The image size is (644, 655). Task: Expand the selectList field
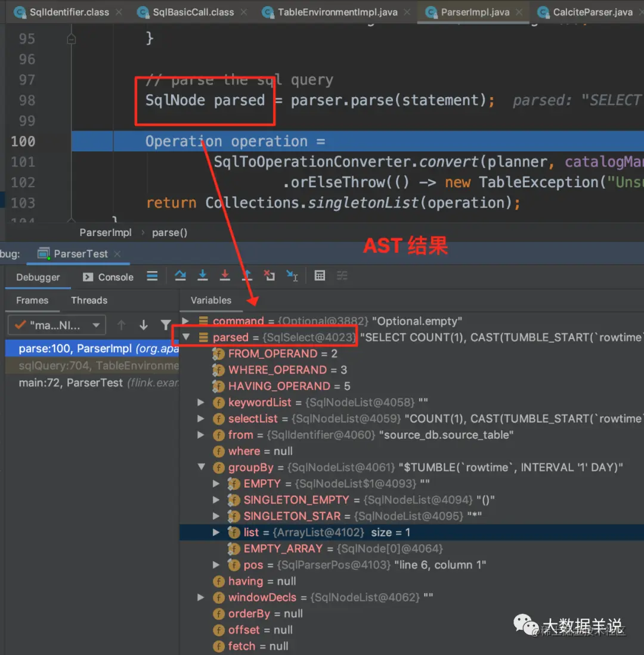(x=201, y=418)
